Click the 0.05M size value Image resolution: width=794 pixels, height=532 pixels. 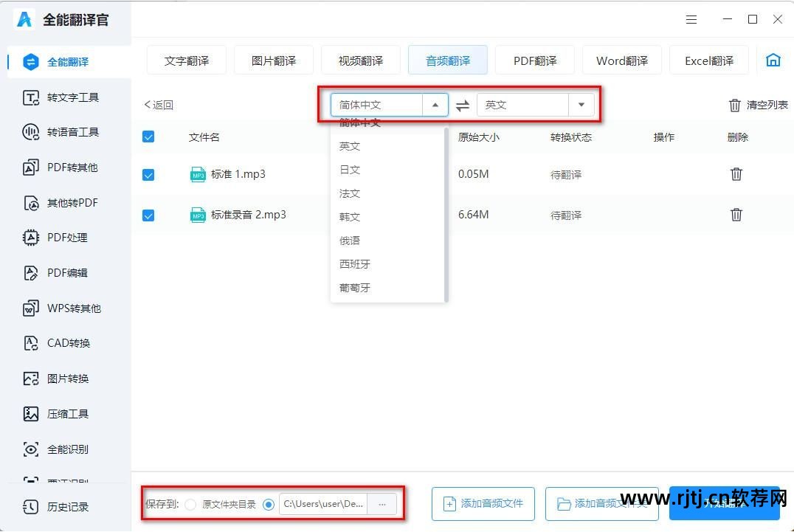click(474, 174)
